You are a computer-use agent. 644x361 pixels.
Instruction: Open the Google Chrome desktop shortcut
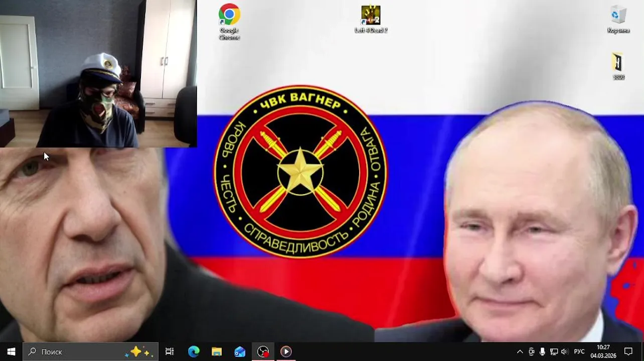pyautogui.click(x=229, y=21)
